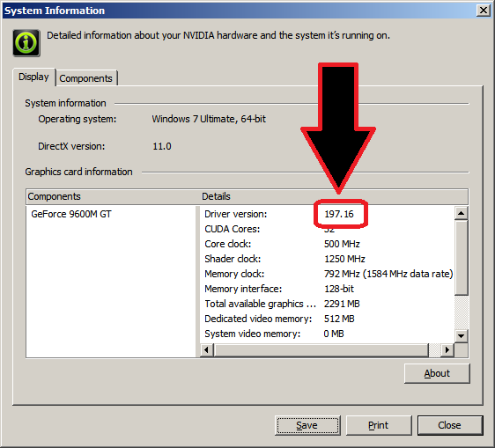Viewport: 495px width, 448px height.
Task: Click the CUDA Cores row label
Action: coord(233,229)
